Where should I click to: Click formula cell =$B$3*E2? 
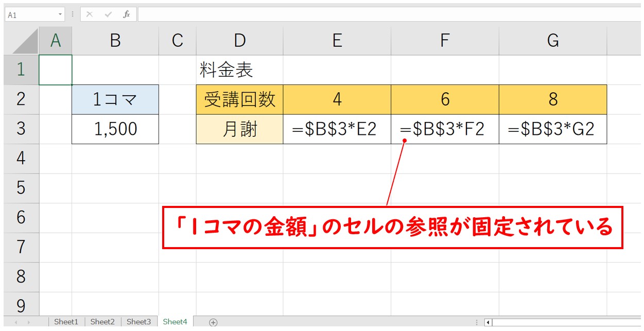click(337, 129)
